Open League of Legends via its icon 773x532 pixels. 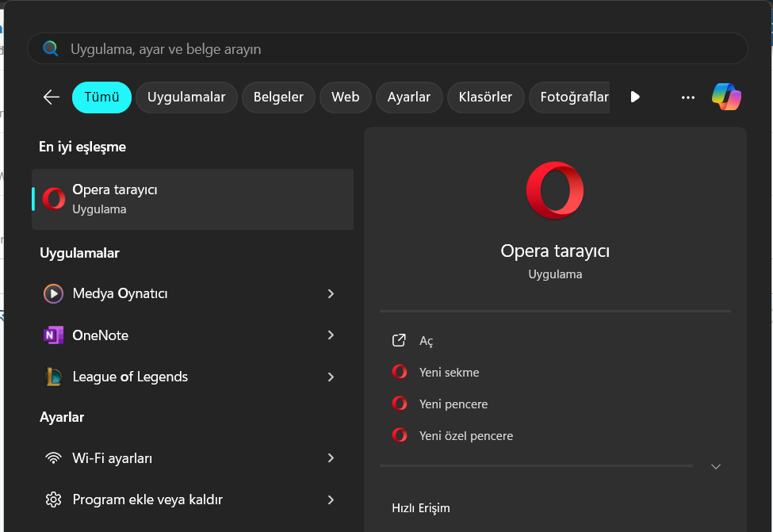pyautogui.click(x=52, y=377)
